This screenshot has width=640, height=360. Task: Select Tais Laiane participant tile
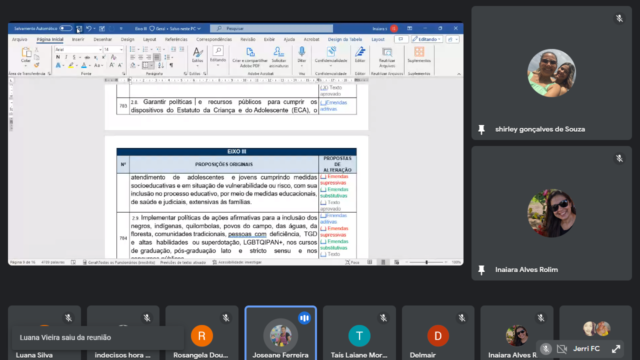click(x=359, y=333)
